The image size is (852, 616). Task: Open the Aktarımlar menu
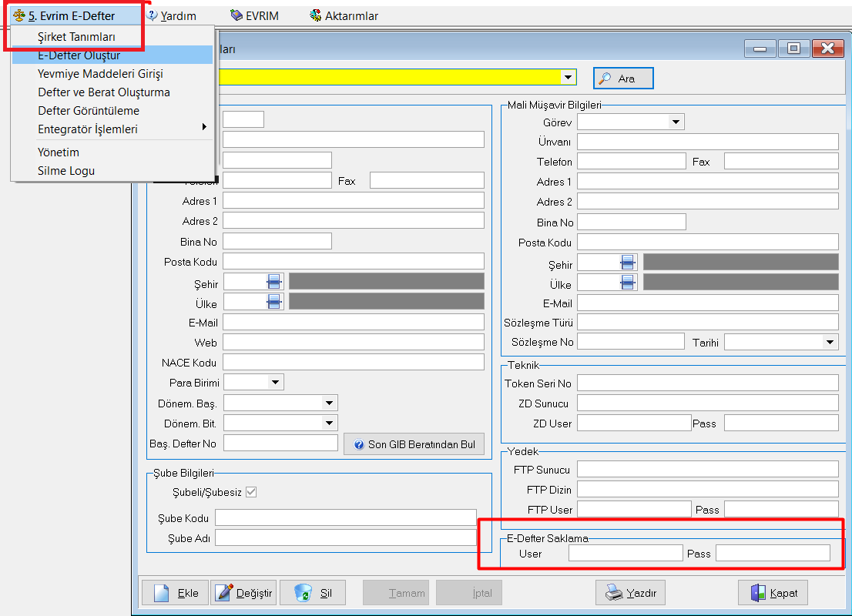tap(344, 15)
